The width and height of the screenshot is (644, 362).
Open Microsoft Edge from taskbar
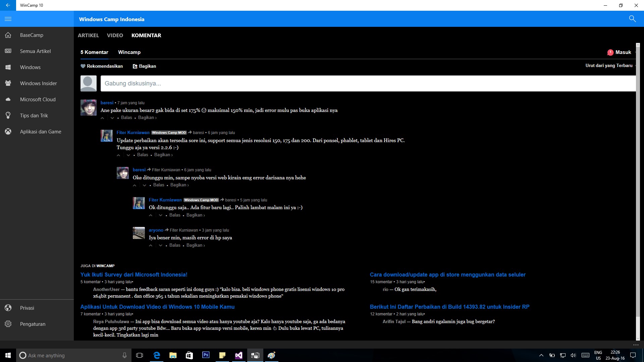(157, 355)
